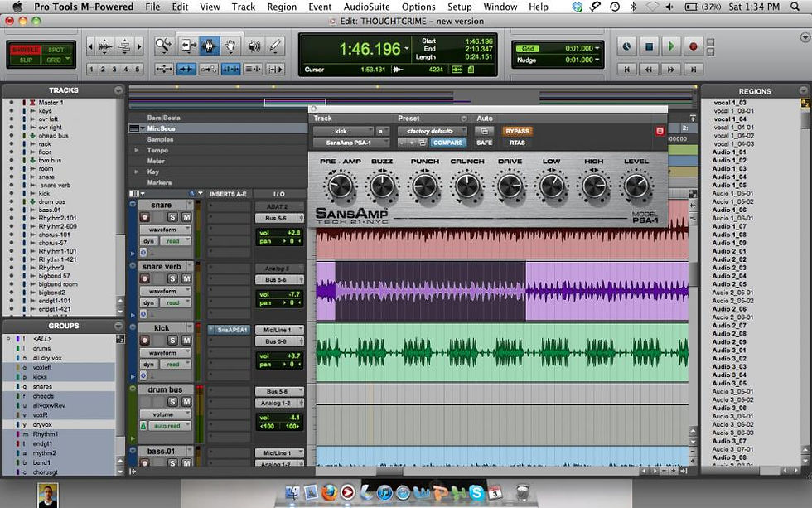The height and width of the screenshot is (508, 812).
Task: Adjust the DRIVE knob on SansAmp
Action: point(510,186)
